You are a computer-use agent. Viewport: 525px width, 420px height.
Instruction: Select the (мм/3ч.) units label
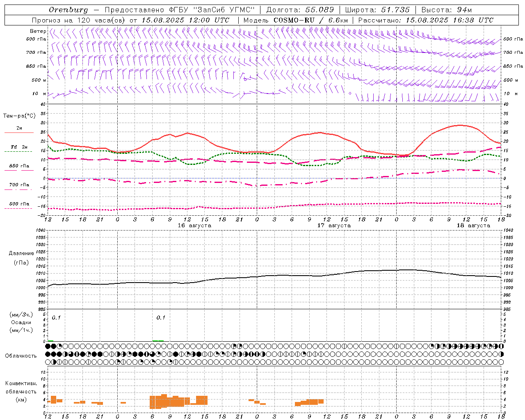tap(21, 315)
